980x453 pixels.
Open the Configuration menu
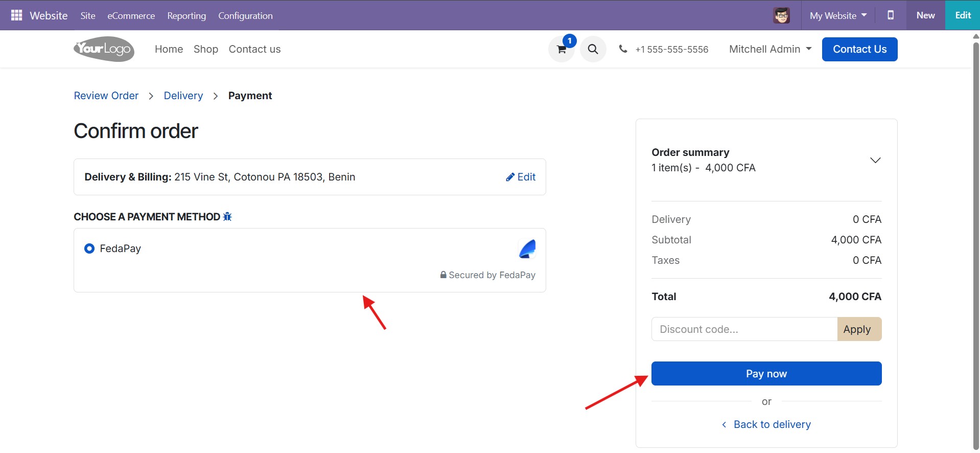coord(245,15)
